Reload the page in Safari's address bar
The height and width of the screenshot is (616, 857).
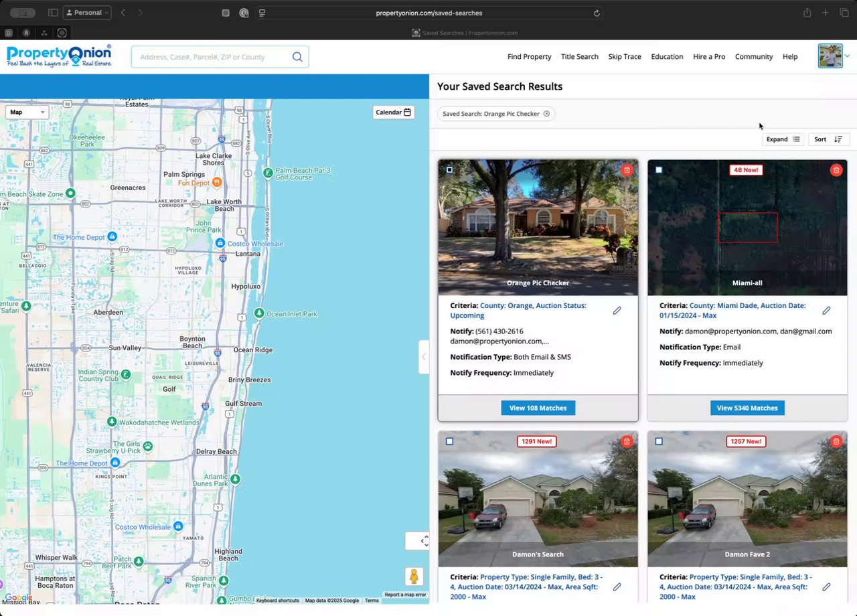click(x=597, y=13)
